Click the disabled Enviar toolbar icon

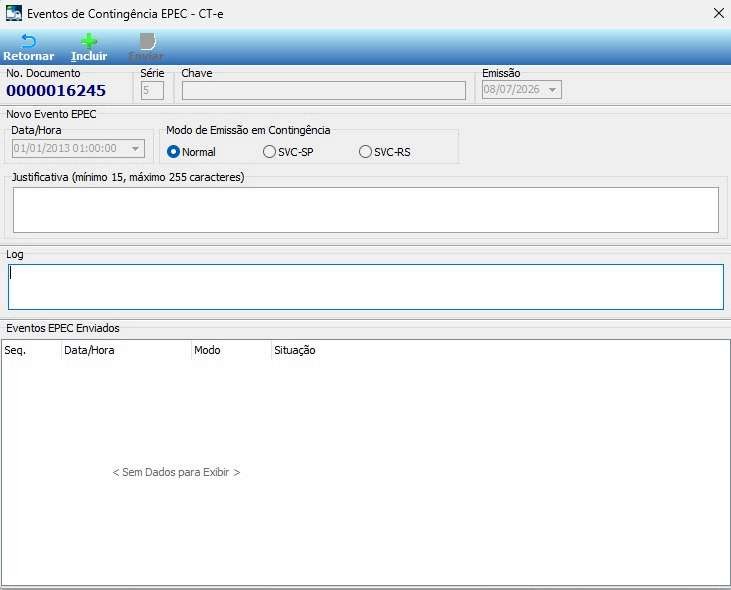(147, 41)
